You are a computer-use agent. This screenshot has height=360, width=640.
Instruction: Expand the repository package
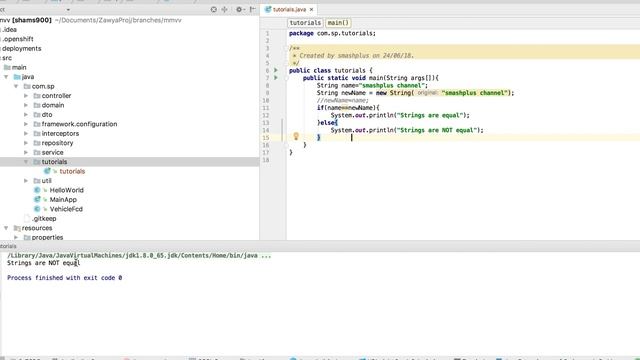point(26,143)
